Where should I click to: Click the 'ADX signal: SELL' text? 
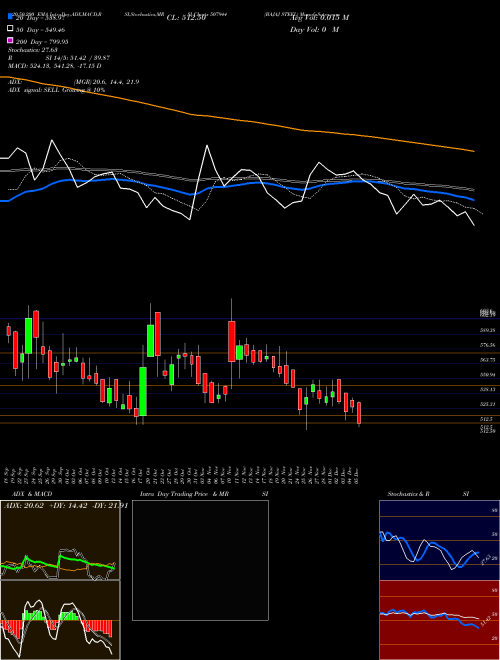click(34, 90)
